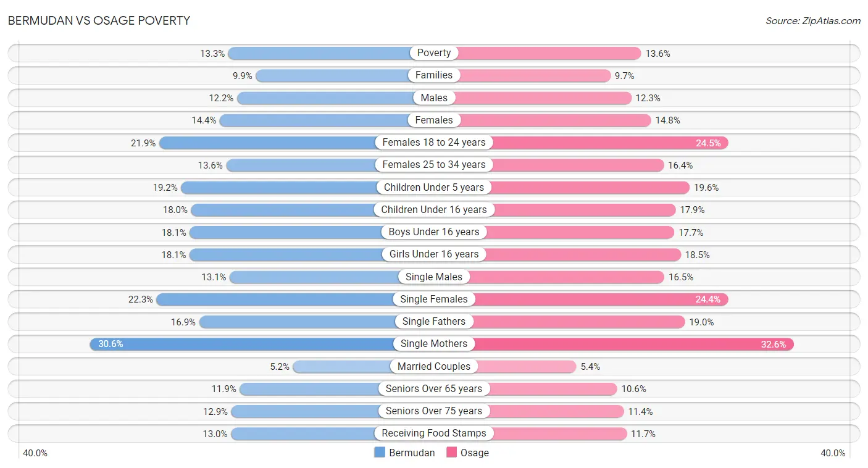Select the Females 18 to 24 years label

434,143
